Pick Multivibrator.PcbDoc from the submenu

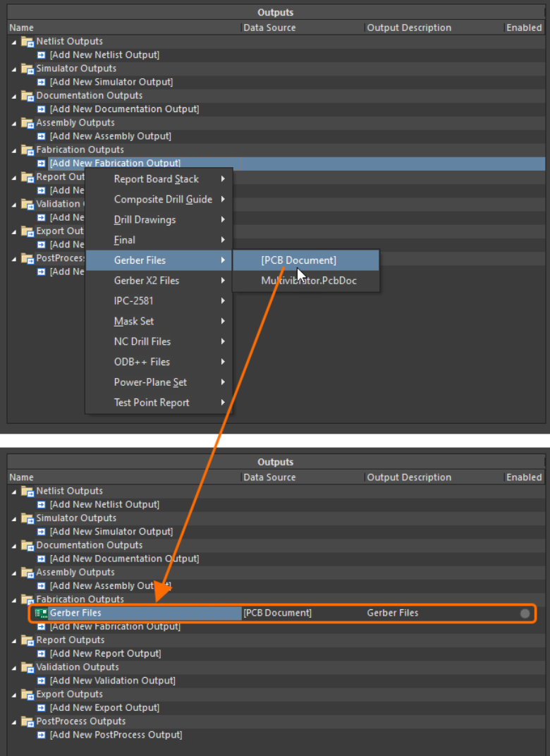[307, 281]
